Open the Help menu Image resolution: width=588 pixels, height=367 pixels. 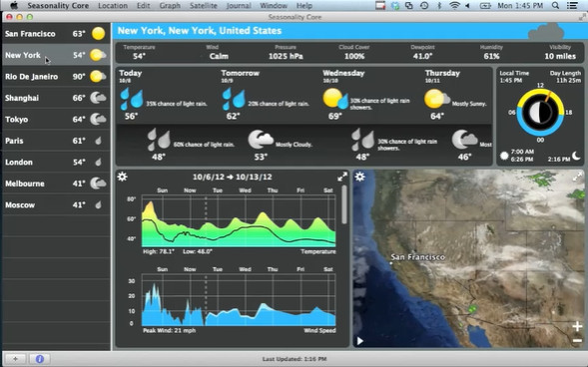(x=304, y=6)
